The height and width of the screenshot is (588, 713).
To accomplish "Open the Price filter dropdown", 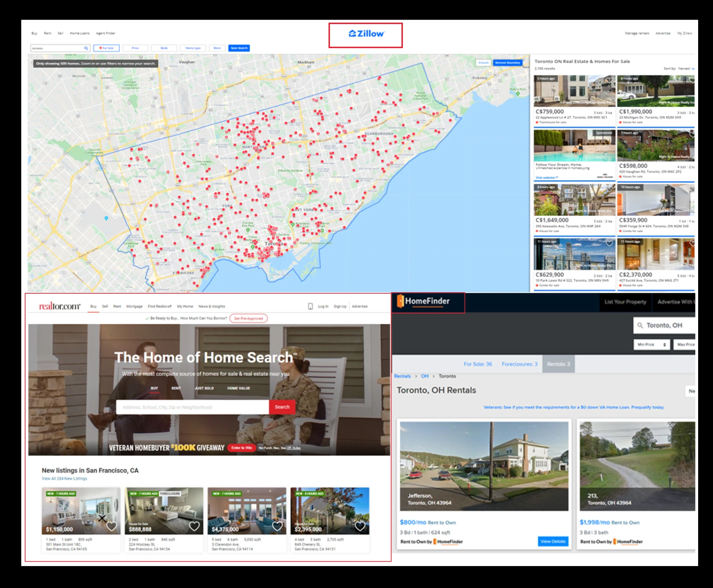I will tap(135, 48).
